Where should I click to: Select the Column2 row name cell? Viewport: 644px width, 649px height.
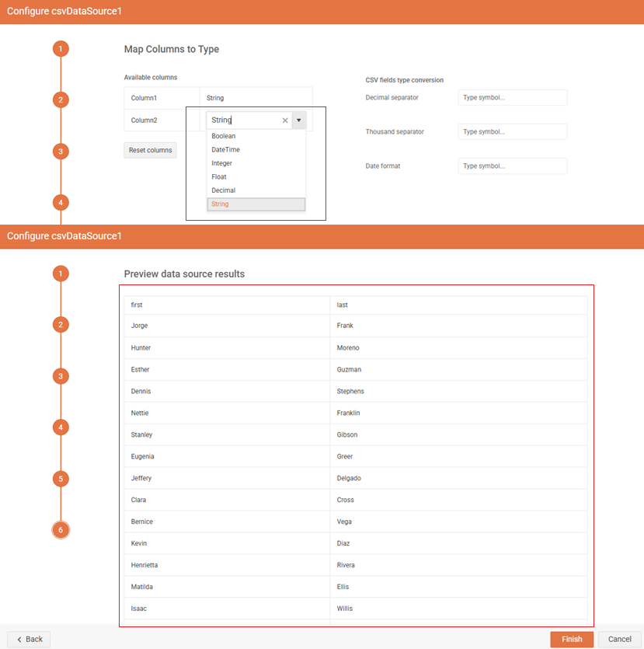tap(162, 120)
